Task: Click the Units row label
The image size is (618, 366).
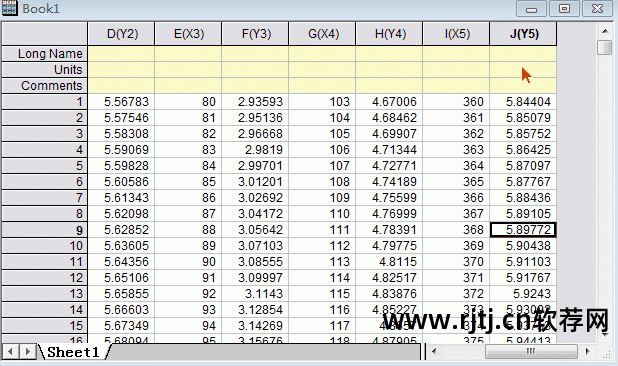Action: pos(45,70)
